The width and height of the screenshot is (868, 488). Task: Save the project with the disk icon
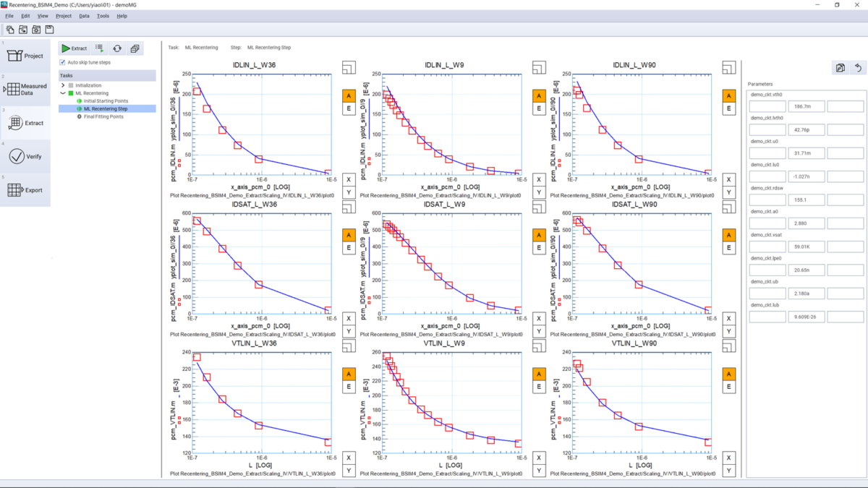coord(48,30)
